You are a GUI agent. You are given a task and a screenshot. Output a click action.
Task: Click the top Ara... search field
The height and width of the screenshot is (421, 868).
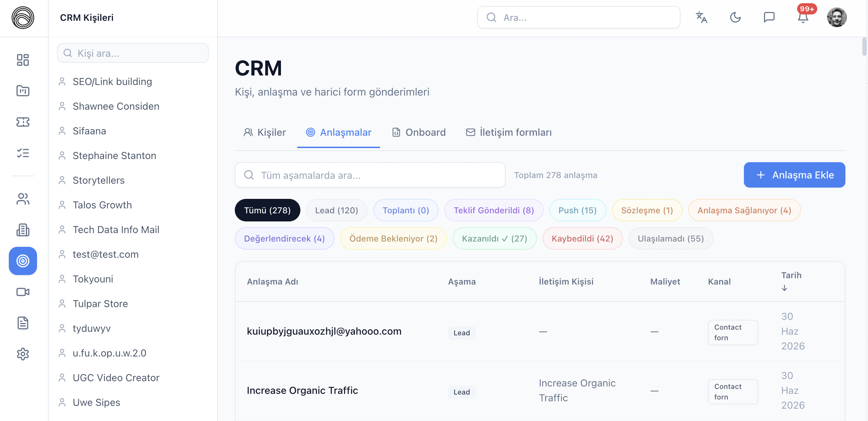[x=579, y=17]
